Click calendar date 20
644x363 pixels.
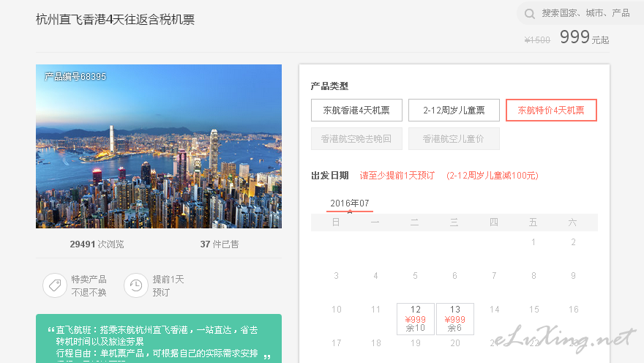455,343
